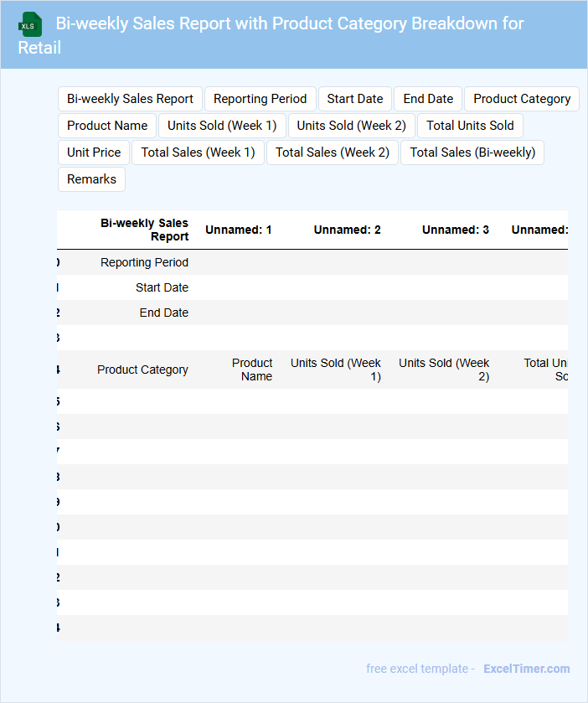
Task: Click the End Date tag
Action: [x=428, y=99]
